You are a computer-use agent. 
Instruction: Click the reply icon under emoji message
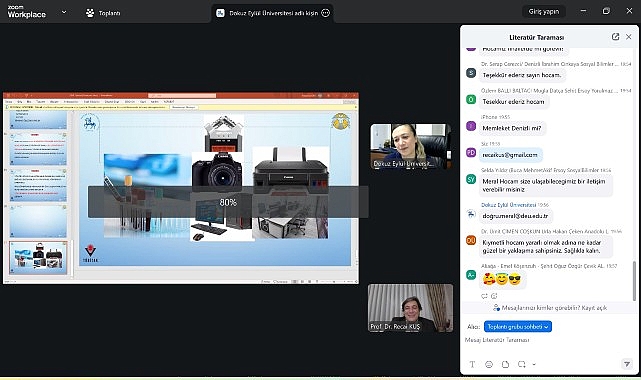[484, 296]
